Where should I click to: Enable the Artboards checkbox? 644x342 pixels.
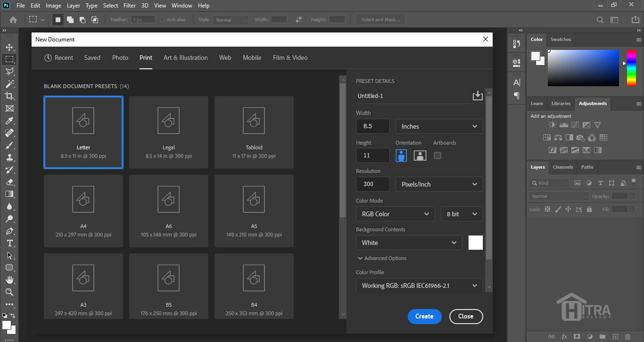(438, 155)
